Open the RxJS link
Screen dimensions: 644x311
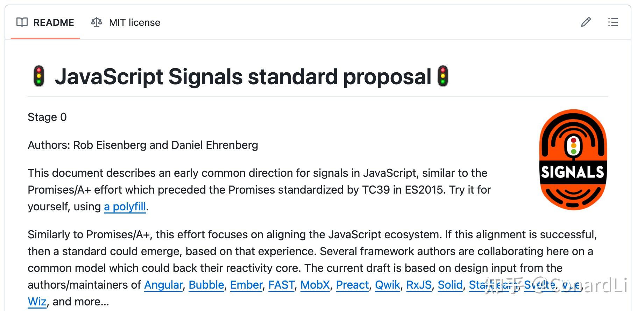coord(419,285)
